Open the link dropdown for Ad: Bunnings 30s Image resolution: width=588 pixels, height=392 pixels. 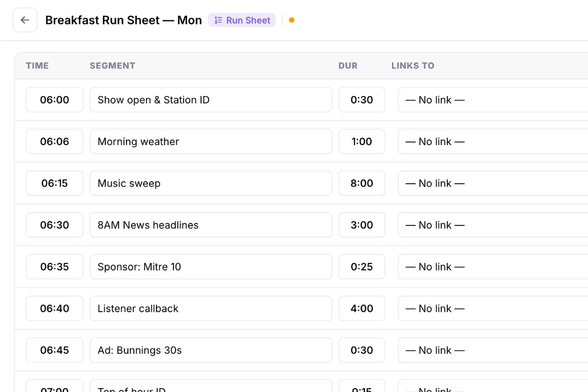(493, 350)
